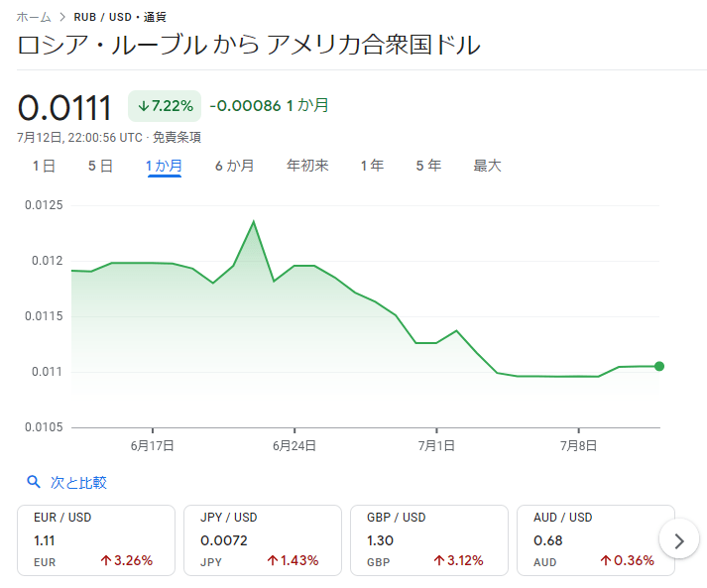This screenshot has height=588, width=707.
Task: Show the 年初来 year-to-date range
Action: [x=307, y=166]
